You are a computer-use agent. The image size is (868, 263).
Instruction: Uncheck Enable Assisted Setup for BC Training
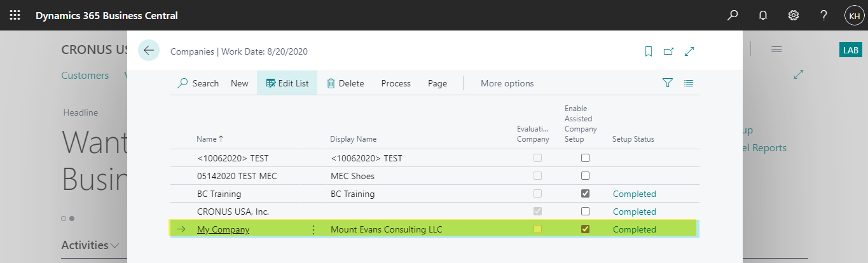[586, 194]
